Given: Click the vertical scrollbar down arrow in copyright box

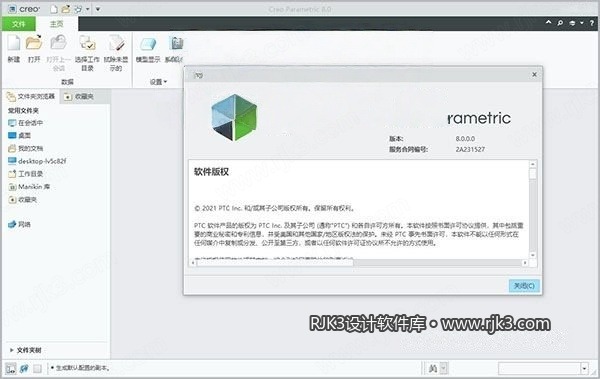Looking at the screenshot, I should (533, 255).
